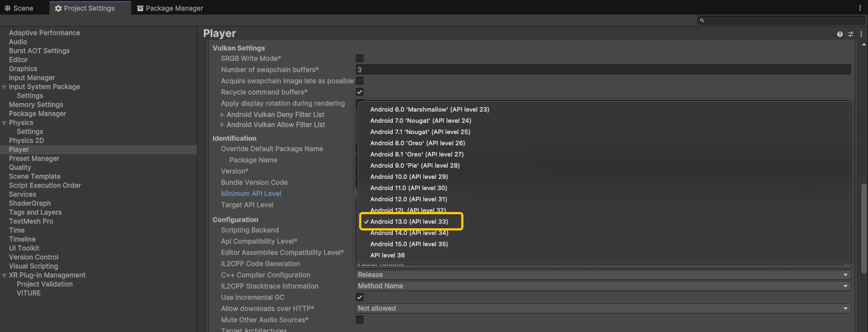
Task: Click the magnifier icon in the search field
Action: tap(702, 20)
